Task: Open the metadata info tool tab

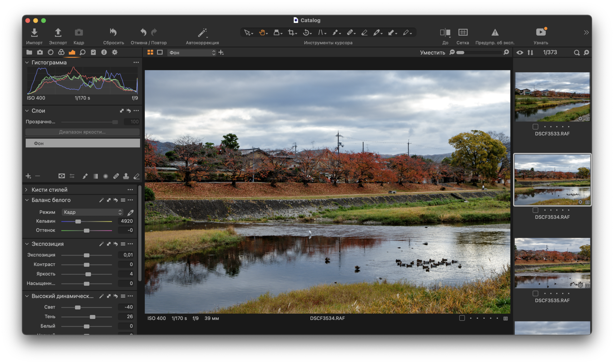Action: tap(104, 52)
